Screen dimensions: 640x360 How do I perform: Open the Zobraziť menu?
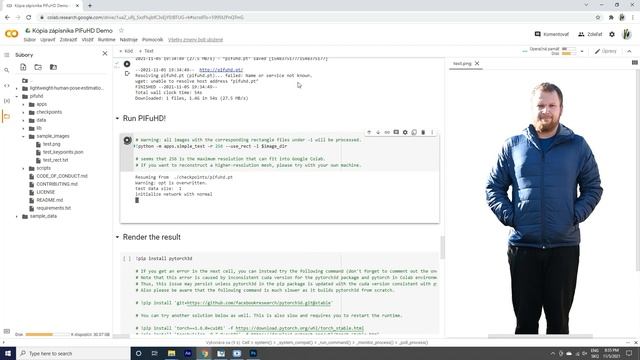(68, 40)
